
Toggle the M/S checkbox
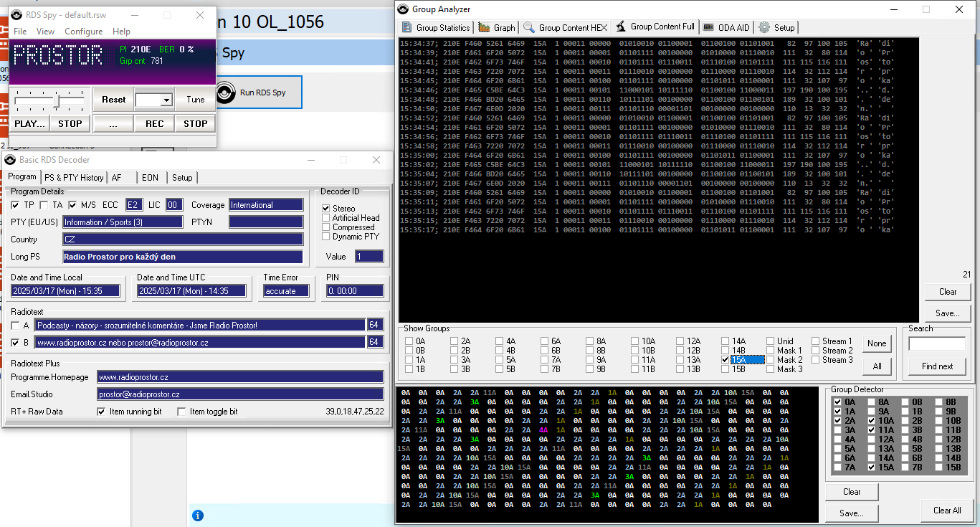point(72,205)
